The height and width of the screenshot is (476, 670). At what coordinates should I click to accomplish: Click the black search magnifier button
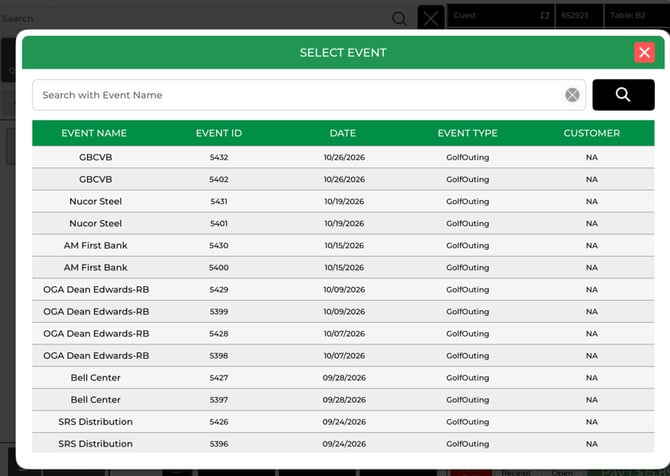(x=622, y=95)
